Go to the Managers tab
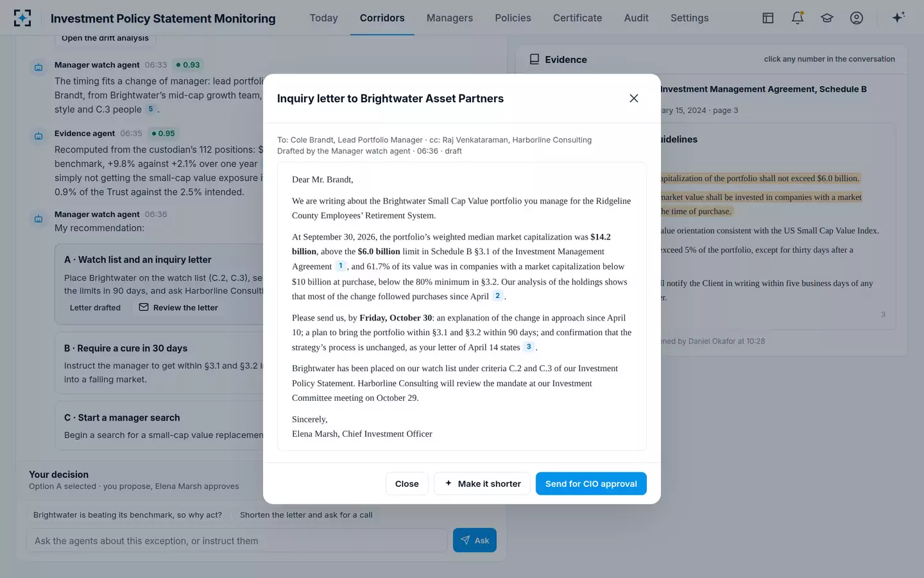 450,18
